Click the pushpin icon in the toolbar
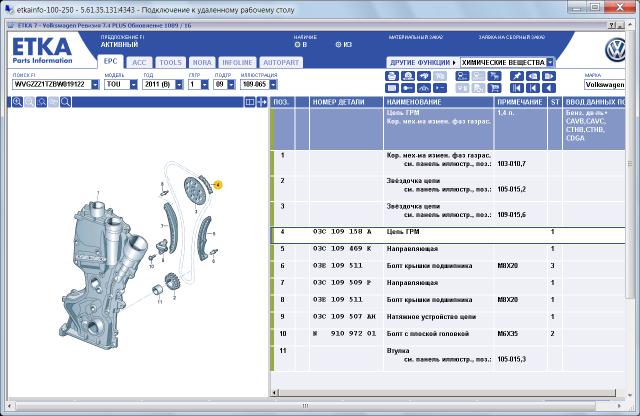The image size is (640, 416). click(517, 76)
